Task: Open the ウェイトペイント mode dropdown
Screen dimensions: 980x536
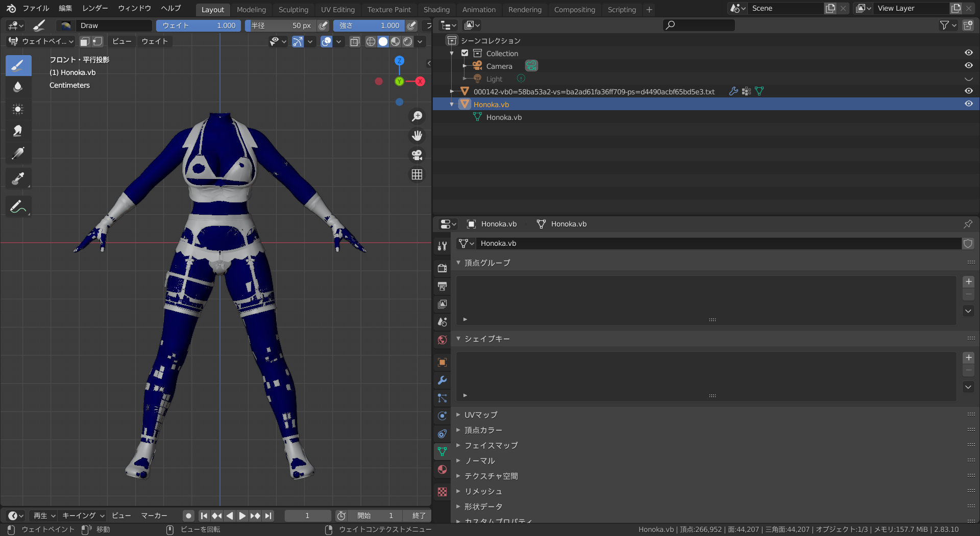Action: click(41, 41)
